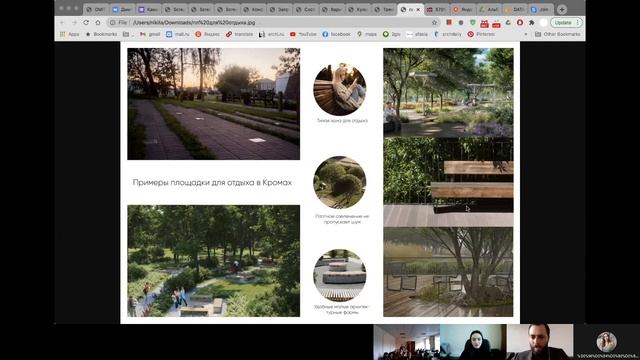Click the round photo of small architectural forms
Screen dimensions: 640x360
340,275
